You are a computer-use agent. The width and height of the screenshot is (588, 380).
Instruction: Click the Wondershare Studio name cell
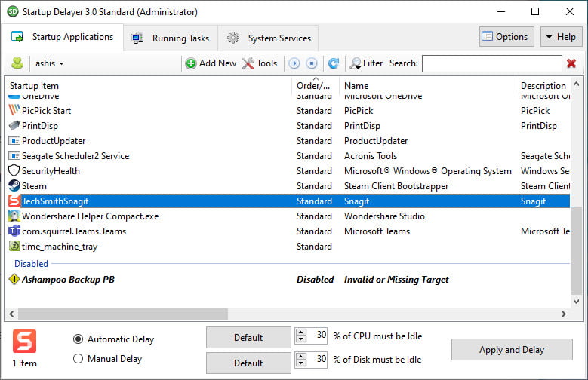coord(384,216)
